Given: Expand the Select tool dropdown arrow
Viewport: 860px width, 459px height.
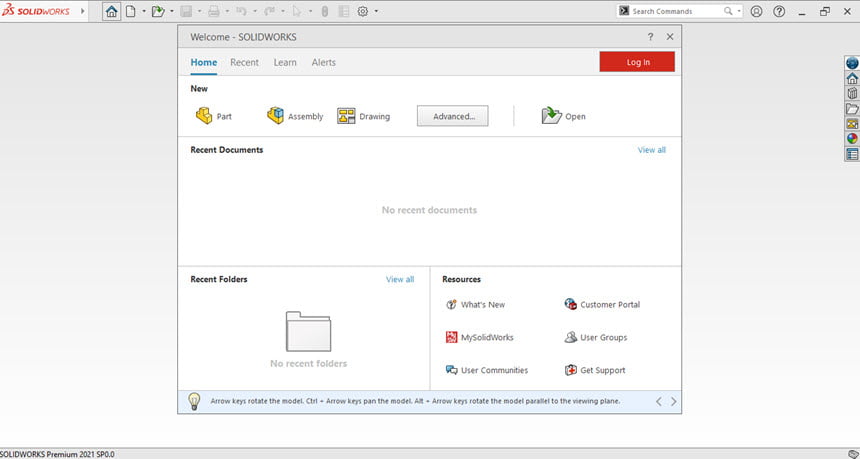Looking at the screenshot, I should [x=310, y=12].
